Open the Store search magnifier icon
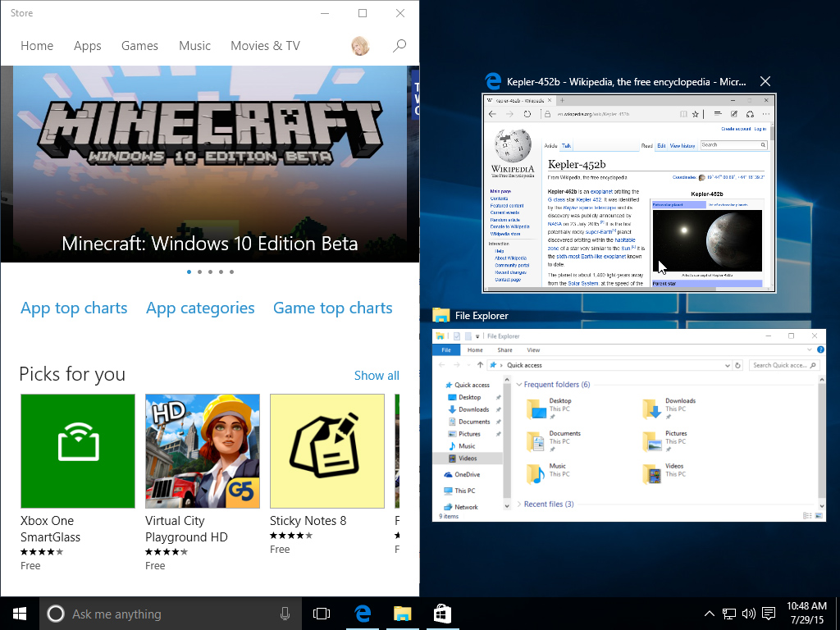The image size is (840, 630). pos(399,46)
